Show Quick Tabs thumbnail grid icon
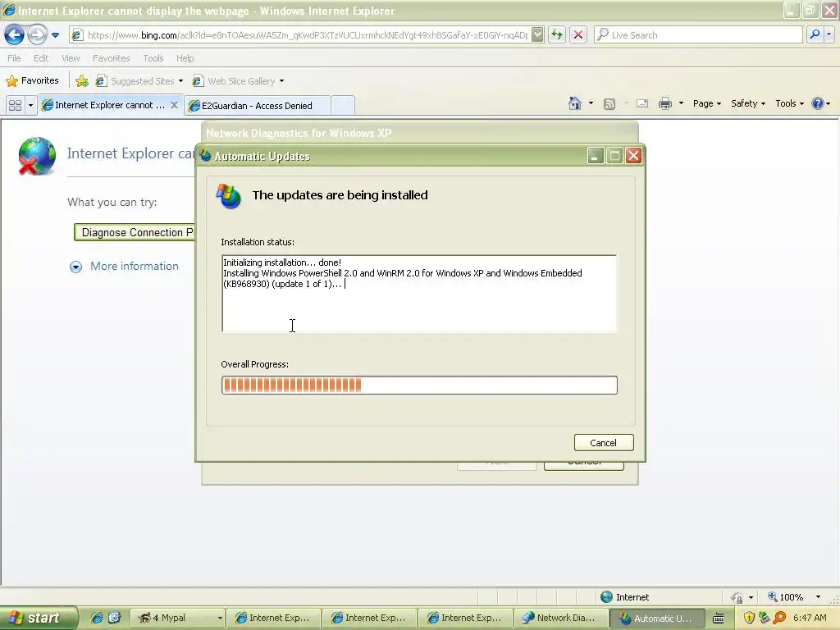The width and height of the screenshot is (840, 630). click(x=15, y=106)
